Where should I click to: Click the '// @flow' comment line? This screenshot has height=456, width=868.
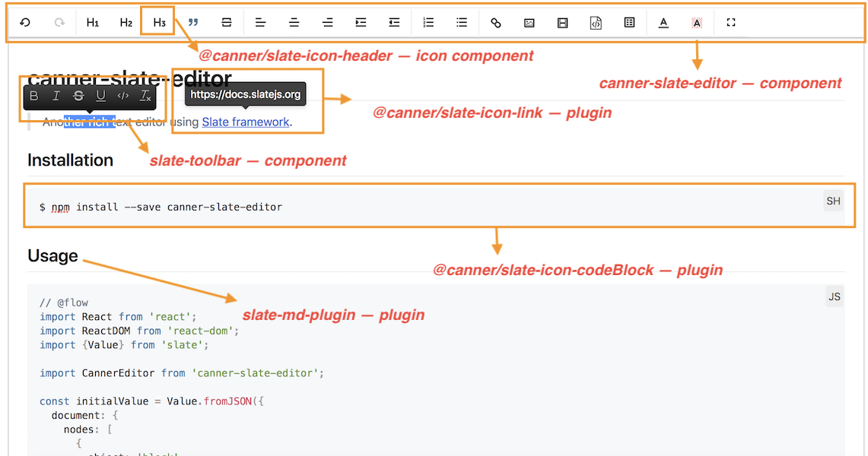(x=64, y=303)
